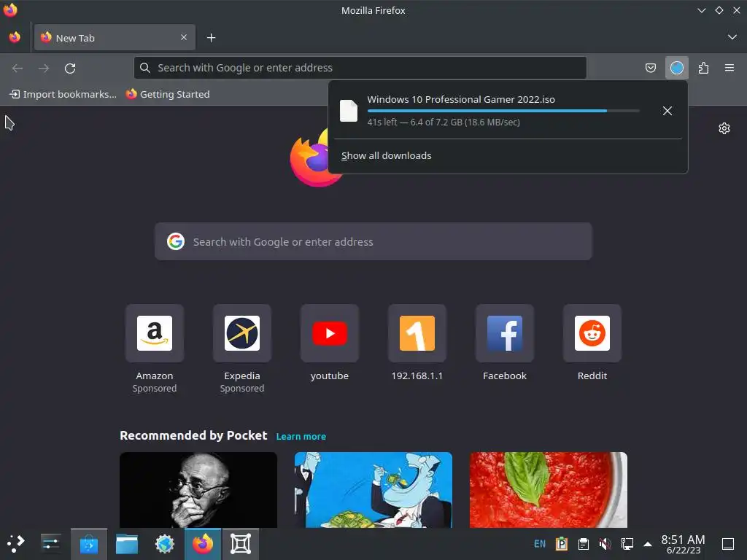Open Pocket story with cartoon eating money
Viewport: 747px width, 560px height.
(x=373, y=489)
